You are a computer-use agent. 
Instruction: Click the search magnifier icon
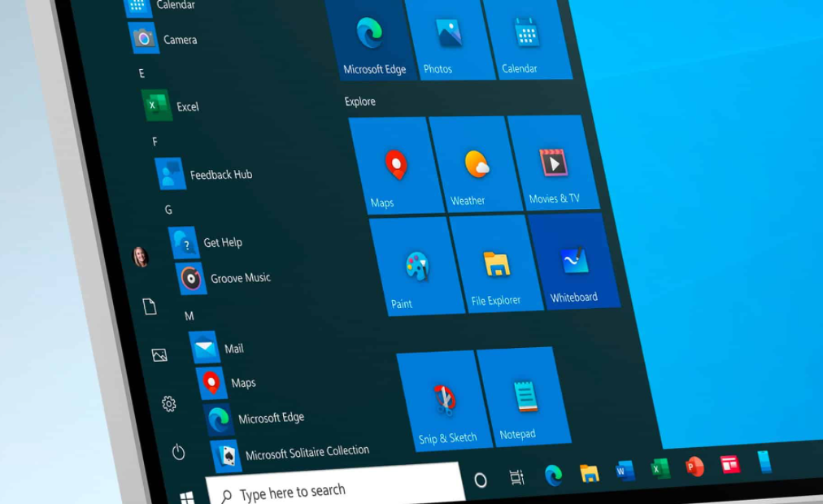click(226, 496)
